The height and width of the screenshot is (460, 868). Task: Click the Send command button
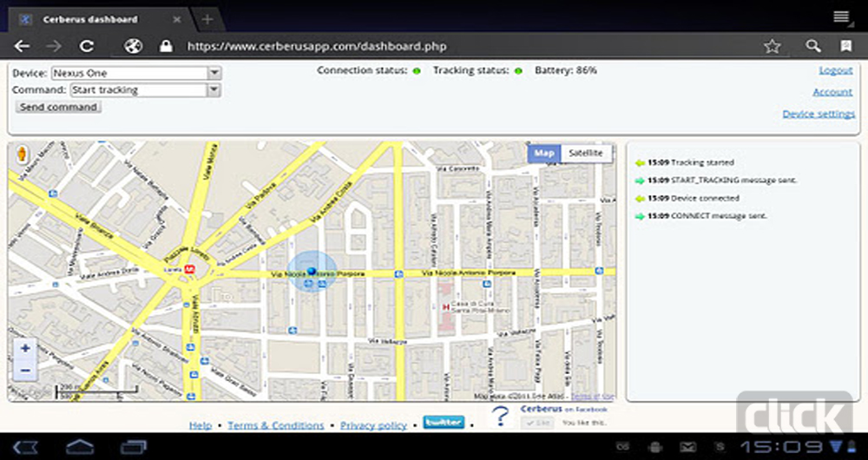(x=58, y=107)
